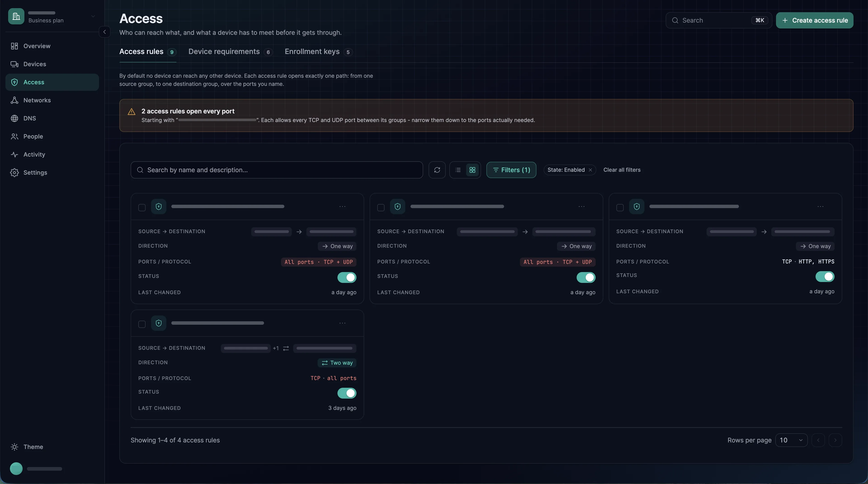Select checkbox on the Two way rule card
Screen dimensions: 868x484
click(142, 324)
